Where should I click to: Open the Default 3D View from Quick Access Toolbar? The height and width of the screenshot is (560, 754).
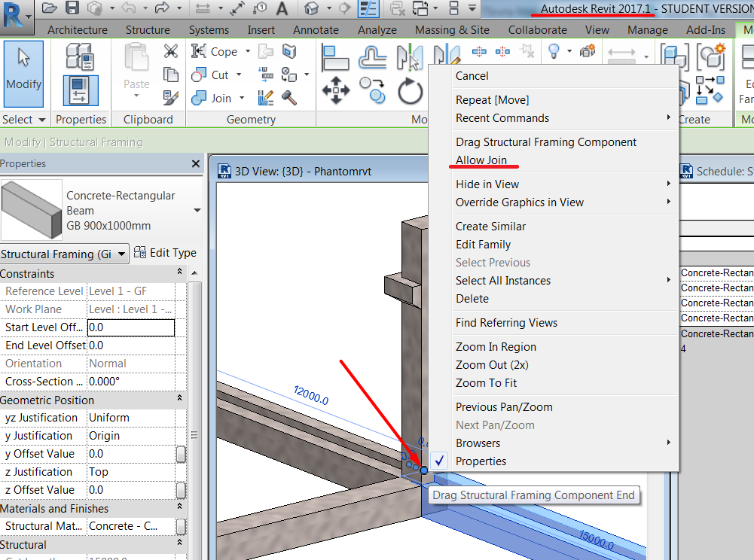click(x=312, y=8)
